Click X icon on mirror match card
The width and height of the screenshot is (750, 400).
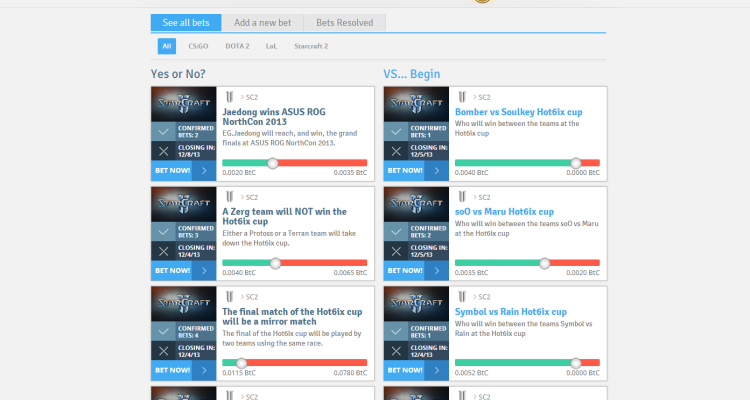point(164,351)
